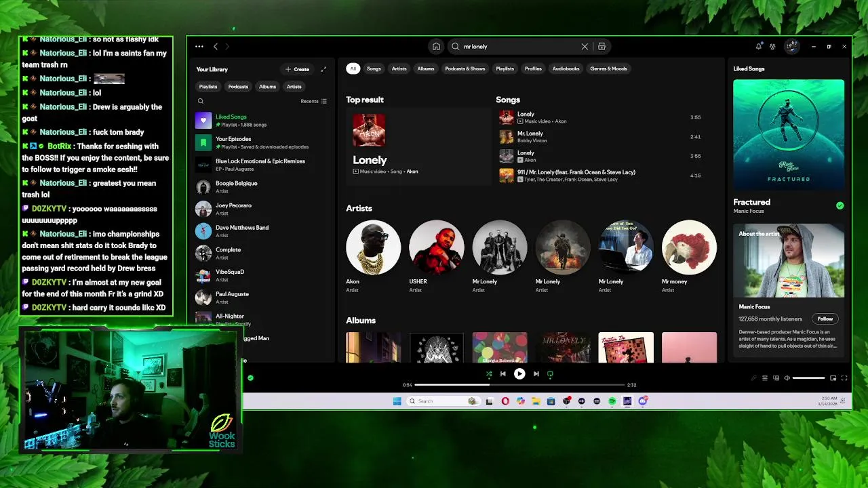The width and height of the screenshot is (868, 488).
Task: Go to Spotify Home
Action: pos(436,47)
